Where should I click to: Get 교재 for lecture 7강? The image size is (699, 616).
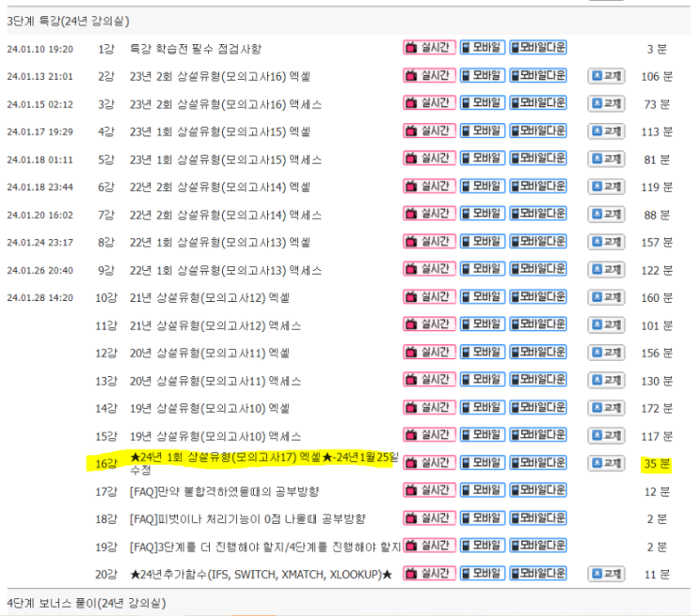point(606,214)
